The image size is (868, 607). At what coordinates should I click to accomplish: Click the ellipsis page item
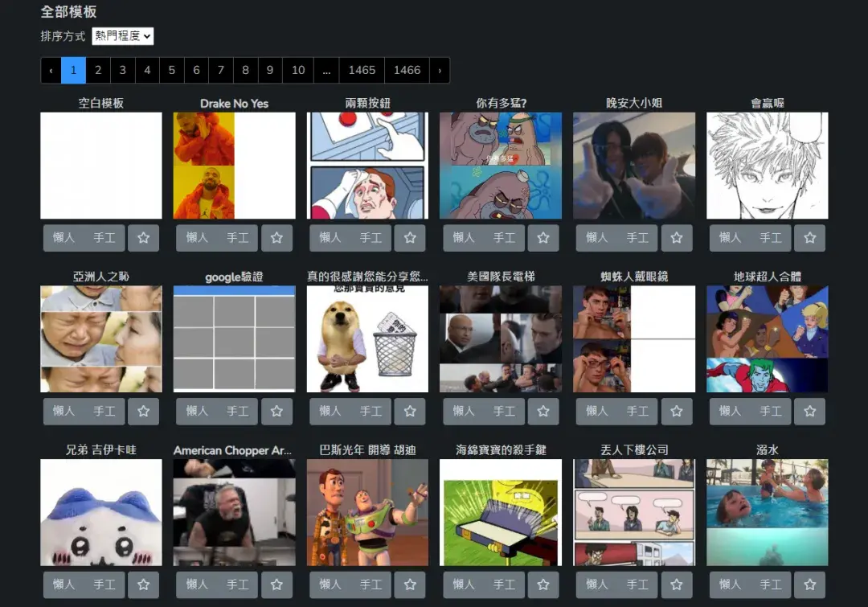326,70
